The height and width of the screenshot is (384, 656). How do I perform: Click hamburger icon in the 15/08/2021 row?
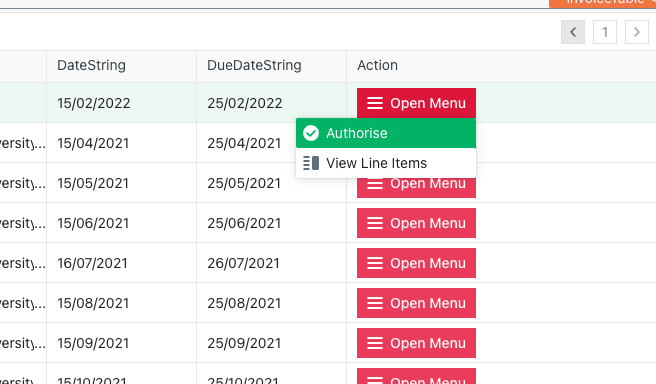(375, 303)
